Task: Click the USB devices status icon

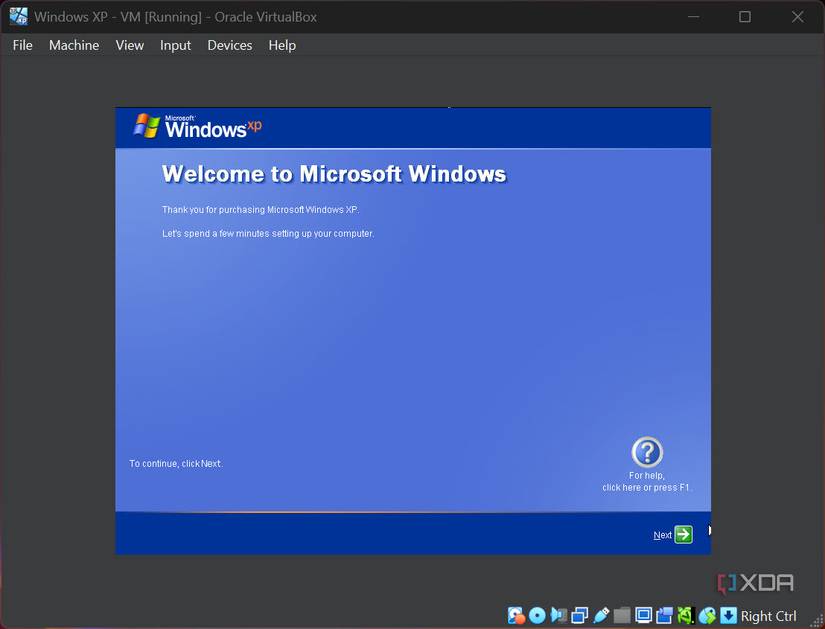Action: coord(601,615)
